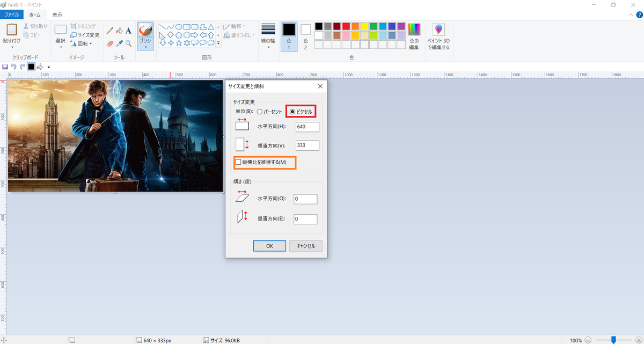Image resolution: width=644 pixels, height=344 pixels.
Task: Select the Eraser tool
Action: pos(110,43)
